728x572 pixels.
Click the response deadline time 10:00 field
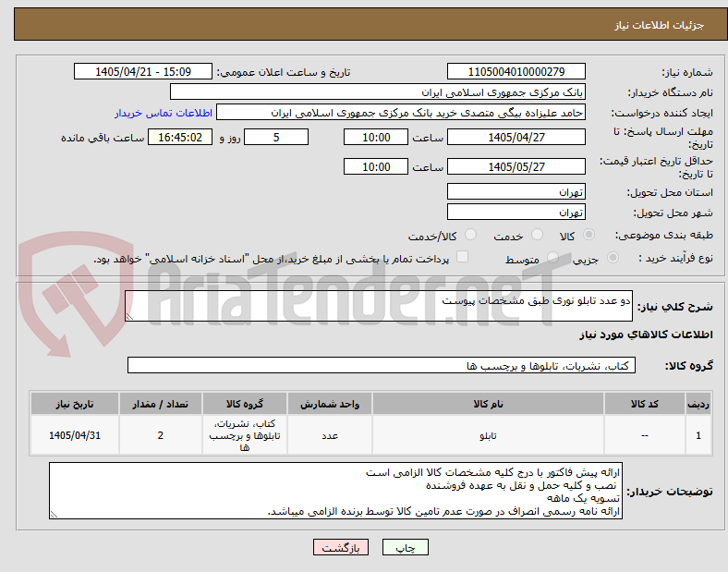376,137
